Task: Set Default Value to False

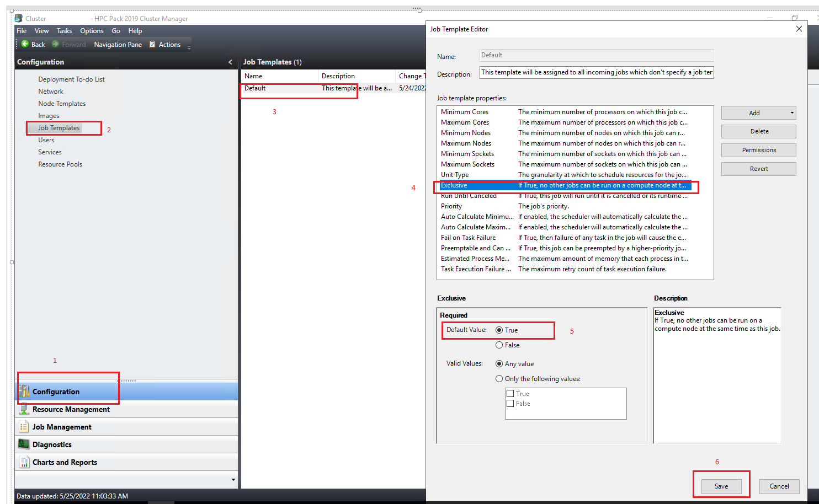Action: click(x=499, y=345)
